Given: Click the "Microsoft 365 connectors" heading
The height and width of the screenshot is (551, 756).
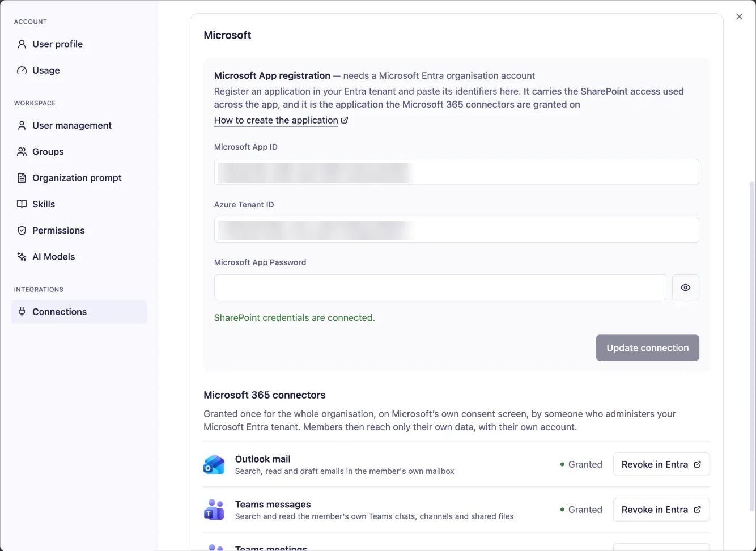Looking at the screenshot, I should (265, 395).
